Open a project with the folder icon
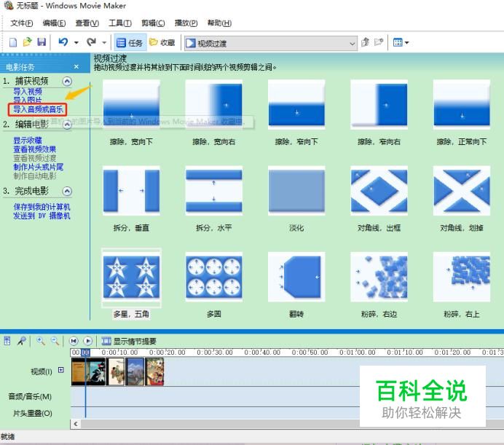 28,42
